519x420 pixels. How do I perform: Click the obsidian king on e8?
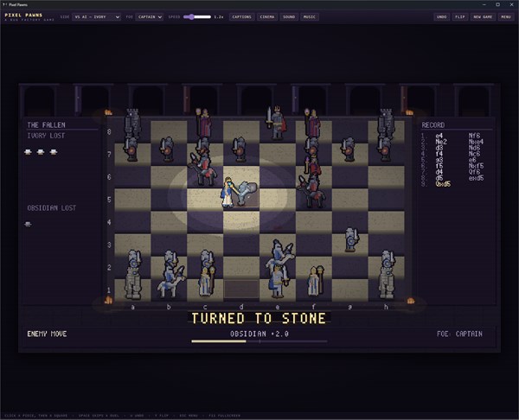277,123
